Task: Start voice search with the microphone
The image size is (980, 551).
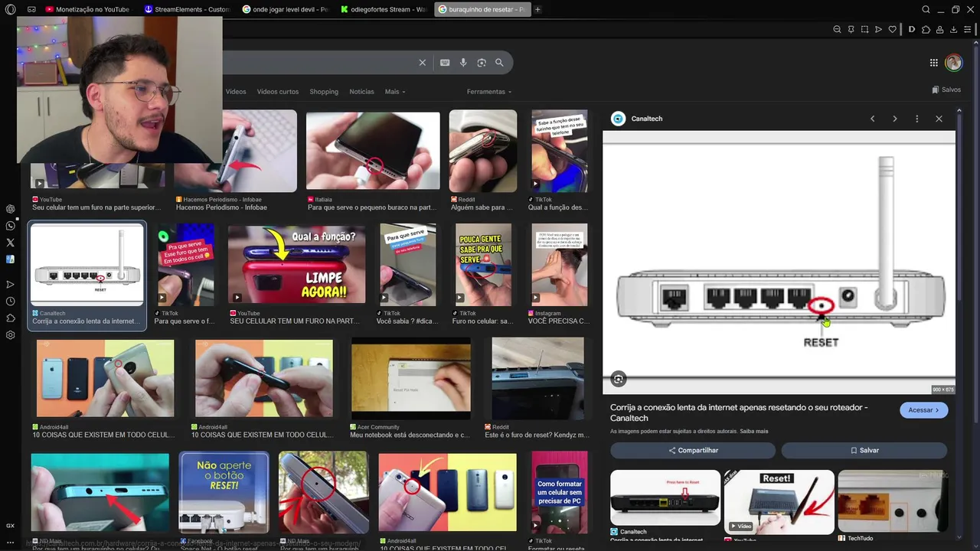Action: click(x=463, y=63)
